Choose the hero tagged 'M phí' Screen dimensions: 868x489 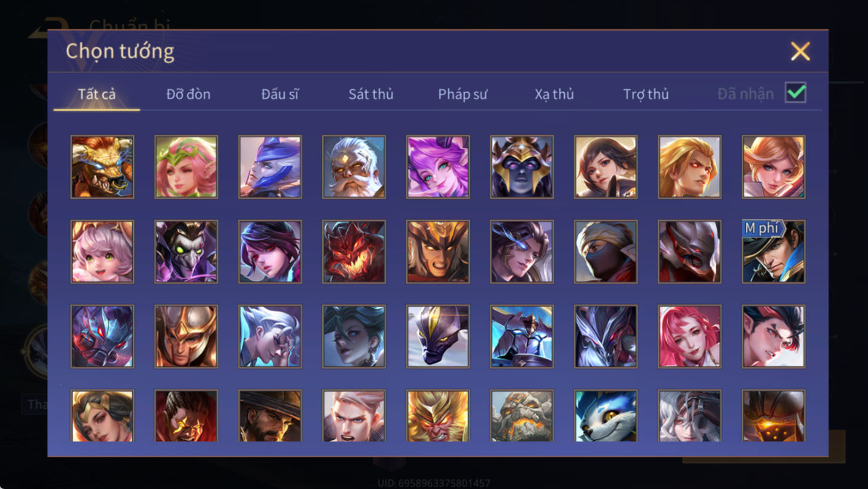pyautogui.click(x=773, y=252)
